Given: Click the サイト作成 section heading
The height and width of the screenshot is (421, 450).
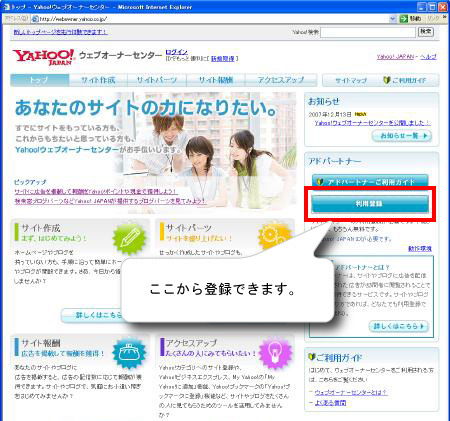Looking at the screenshot, I should (41, 228).
